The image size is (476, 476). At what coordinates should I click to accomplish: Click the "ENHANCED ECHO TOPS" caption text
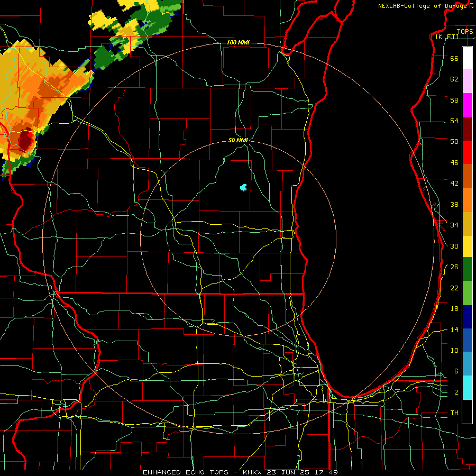186,472
